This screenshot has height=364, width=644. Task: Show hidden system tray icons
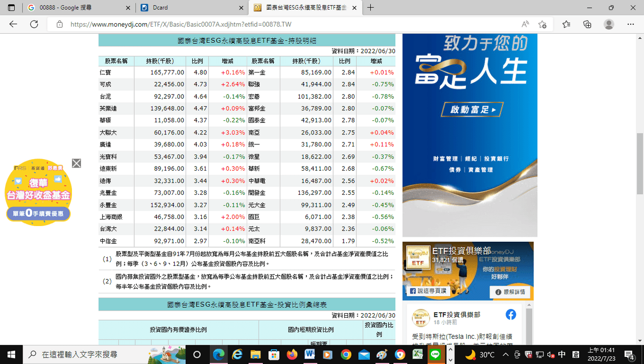pyautogui.click(x=506, y=354)
